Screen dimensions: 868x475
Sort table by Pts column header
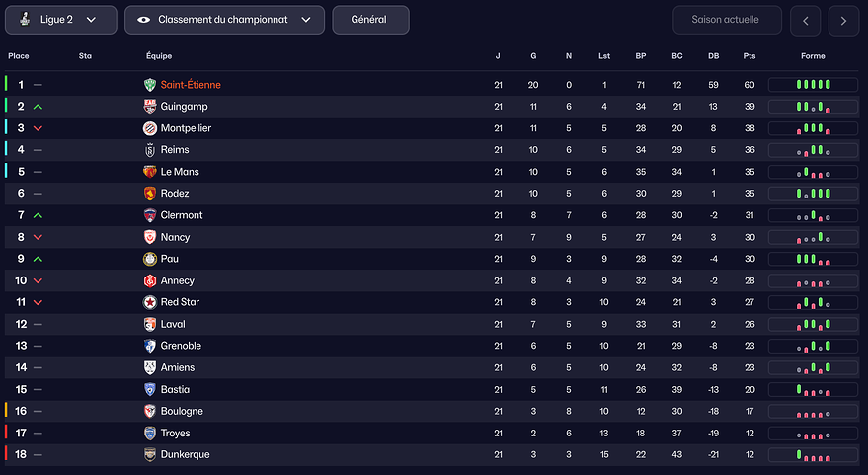point(750,56)
